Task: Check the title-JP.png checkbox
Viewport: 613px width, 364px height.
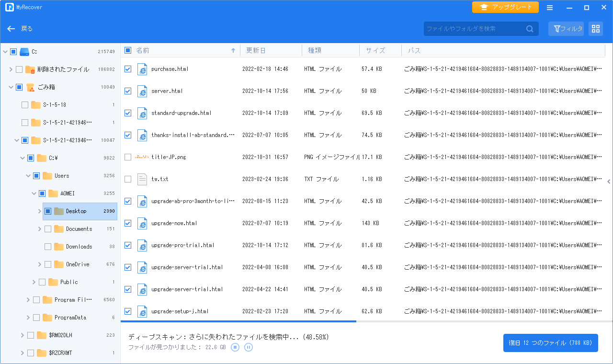Action: coord(128,157)
